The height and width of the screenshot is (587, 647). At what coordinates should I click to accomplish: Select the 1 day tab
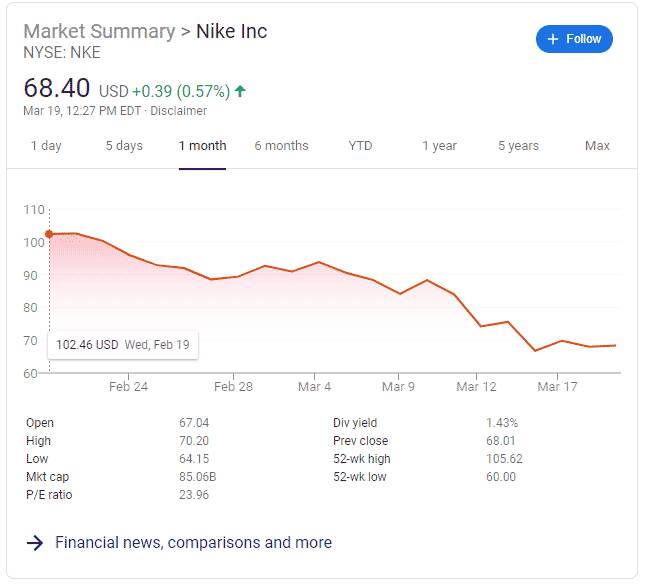[x=46, y=146]
